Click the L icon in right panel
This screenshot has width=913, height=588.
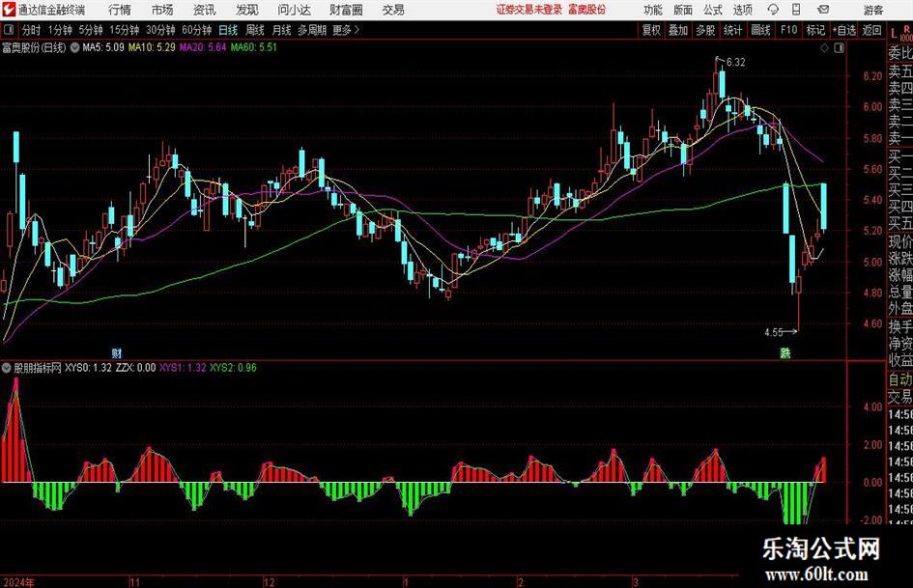pyautogui.click(x=894, y=35)
